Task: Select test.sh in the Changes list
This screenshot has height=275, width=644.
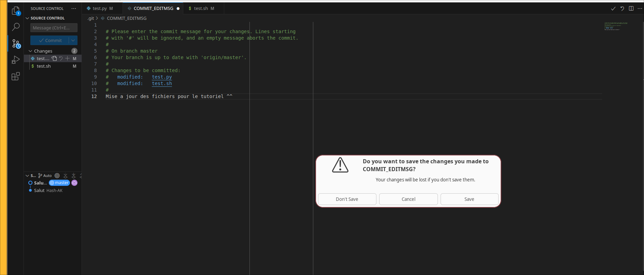Action: (44, 66)
